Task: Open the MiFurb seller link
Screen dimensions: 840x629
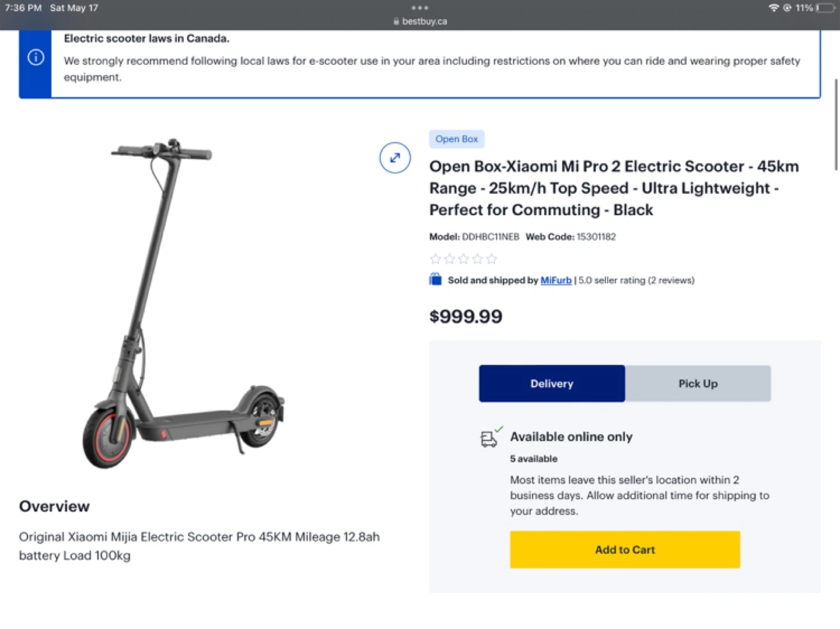Action: (x=556, y=280)
